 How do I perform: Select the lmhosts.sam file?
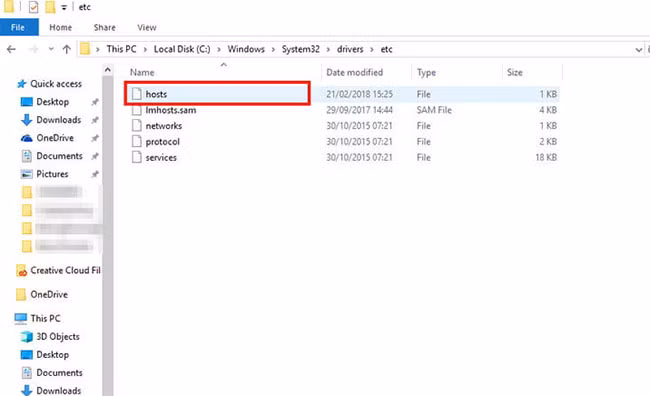tap(170, 110)
